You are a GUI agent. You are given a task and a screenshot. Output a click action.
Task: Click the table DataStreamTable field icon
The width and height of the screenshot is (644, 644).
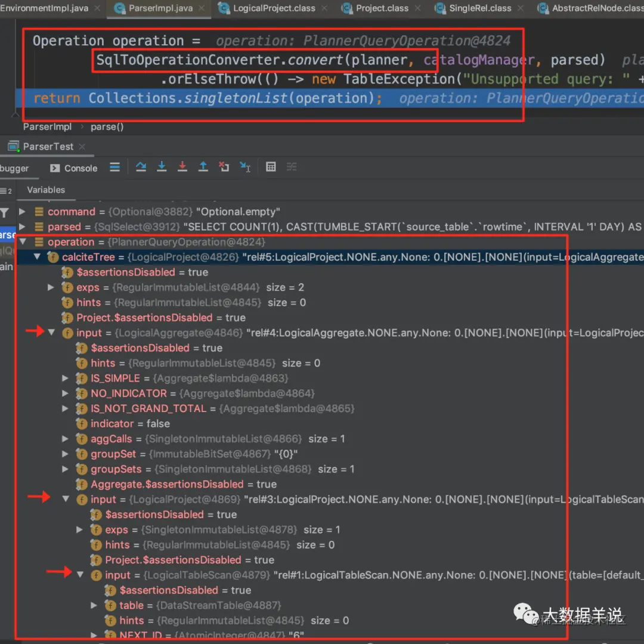click(x=110, y=605)
